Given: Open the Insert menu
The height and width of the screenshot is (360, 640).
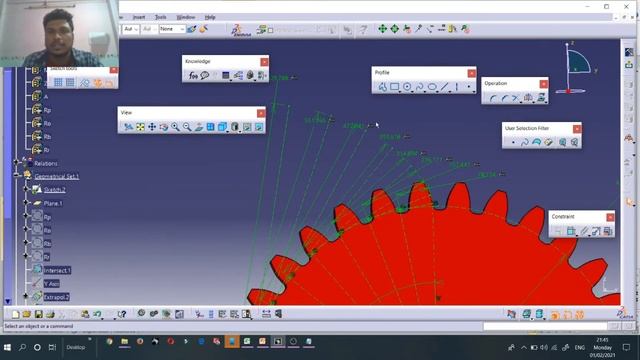Looking at the screenshot, I should coord(139,17).
